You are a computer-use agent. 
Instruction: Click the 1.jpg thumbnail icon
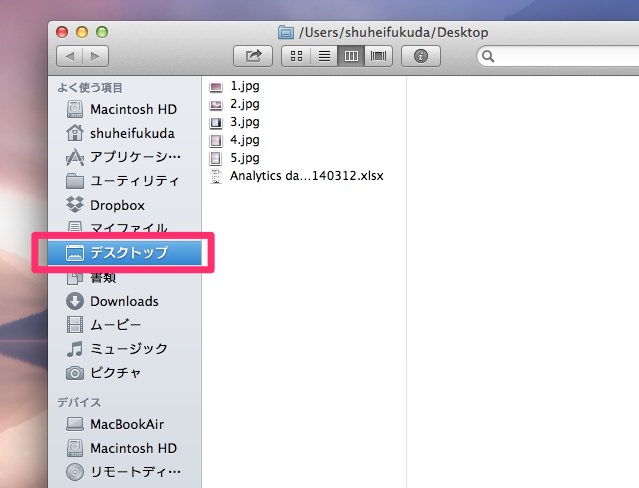click(216, 87)
